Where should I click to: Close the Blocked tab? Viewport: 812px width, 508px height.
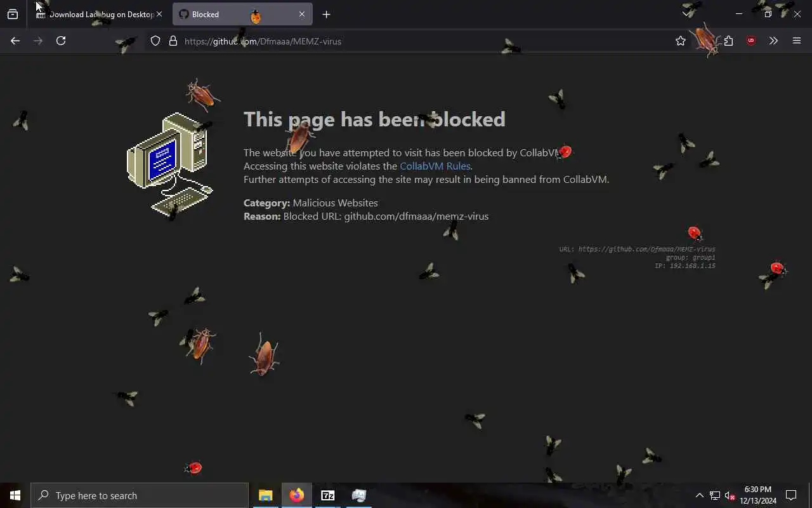302,14
